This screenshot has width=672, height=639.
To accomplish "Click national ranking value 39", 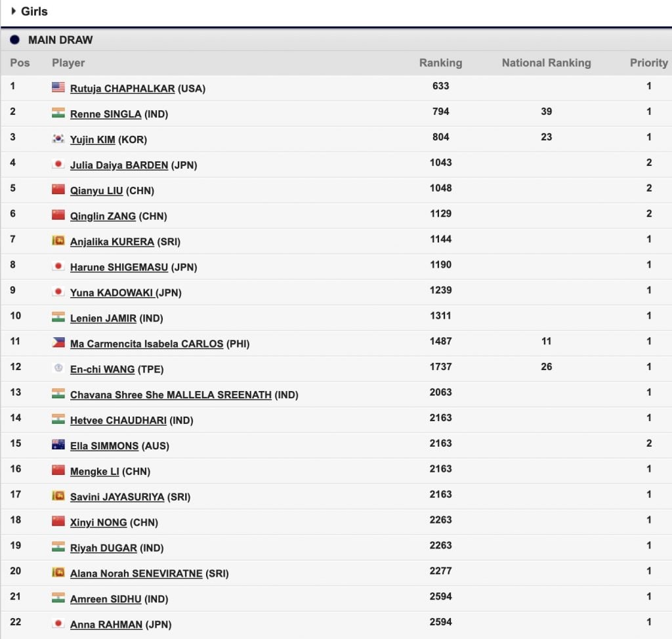I will [x=547, y=112].
